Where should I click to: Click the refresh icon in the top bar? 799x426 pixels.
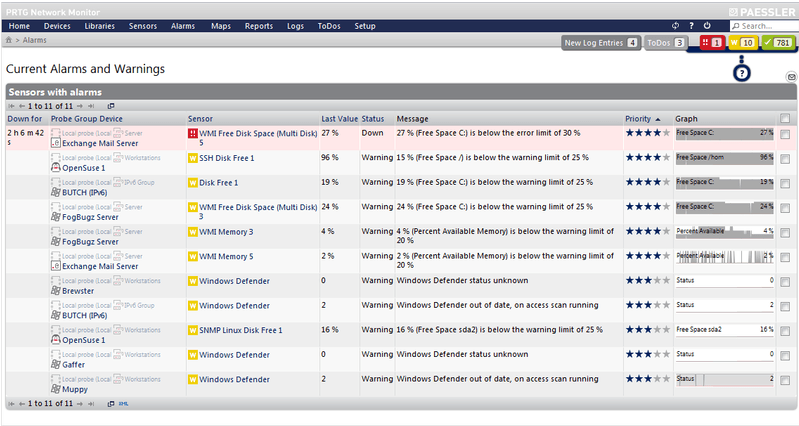676,25
